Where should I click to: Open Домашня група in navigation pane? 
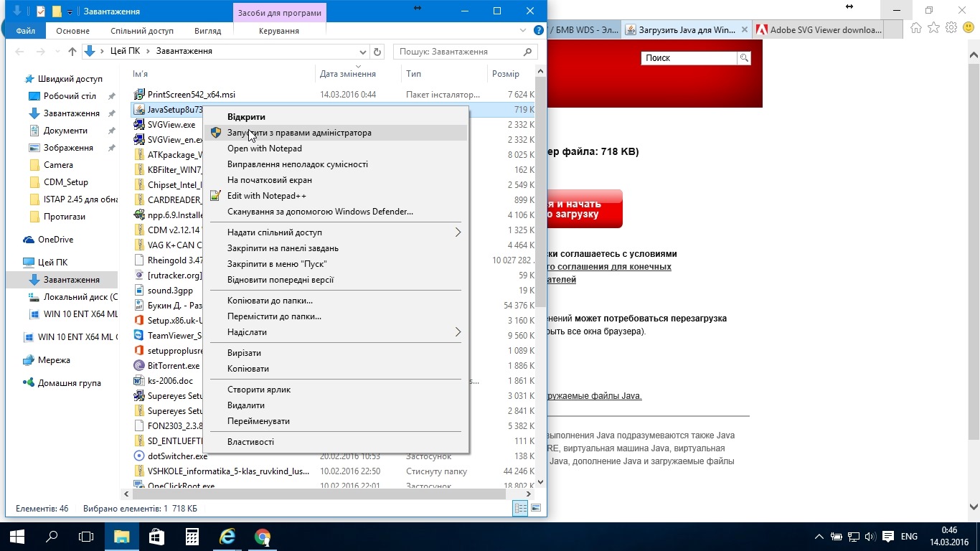pos(70,383)
